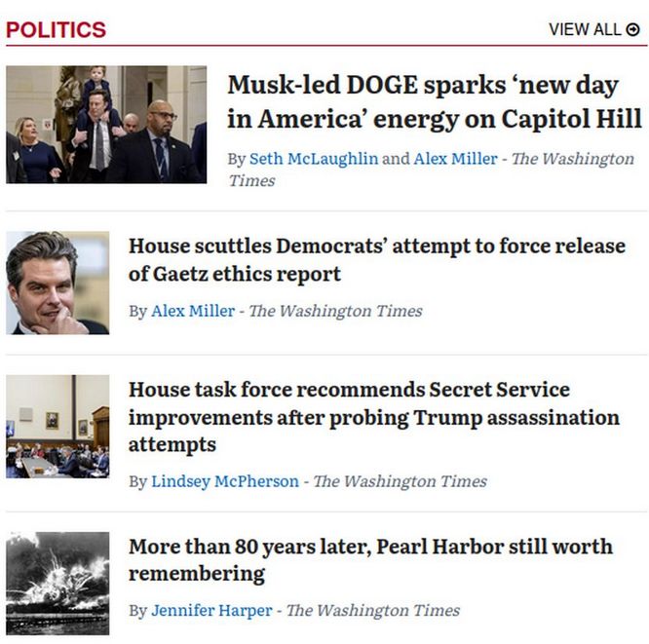The image size is (649, 644).
Task: Open the Secret Service improvements headline
Action: pos(374,417)
